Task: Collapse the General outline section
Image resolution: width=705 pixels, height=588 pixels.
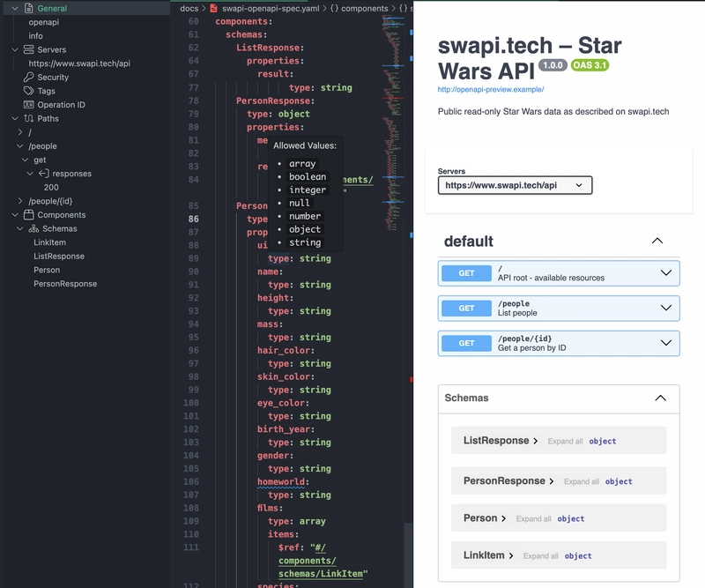Action: tap(15, 8)
